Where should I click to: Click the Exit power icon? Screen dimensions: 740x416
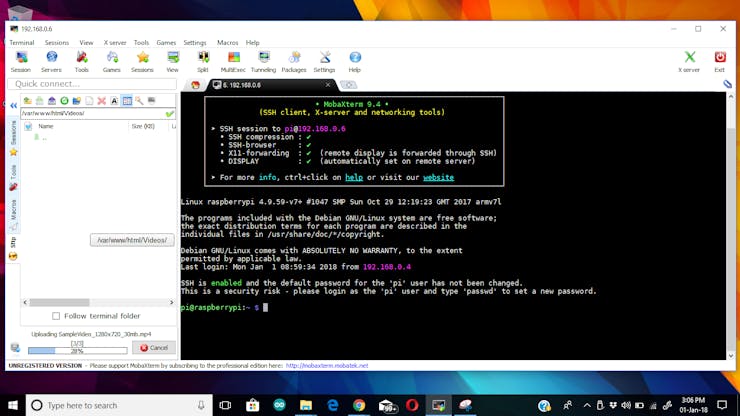tap(720, 62)
